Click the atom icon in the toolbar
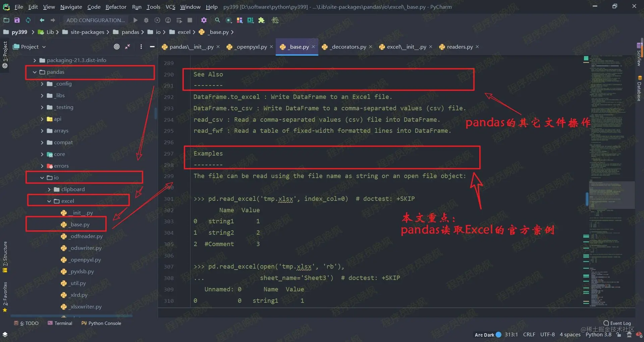 click(275, 20)
